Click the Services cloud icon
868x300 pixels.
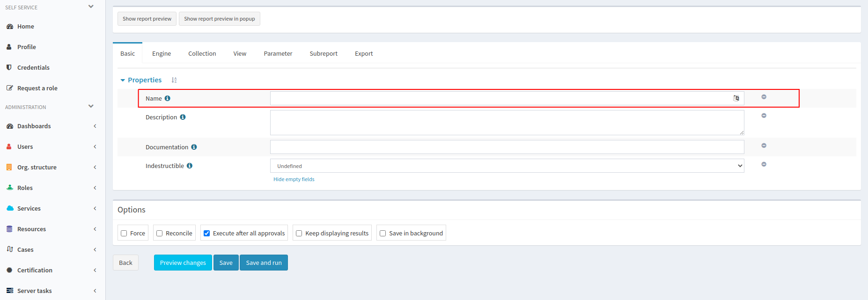[10, 208]
